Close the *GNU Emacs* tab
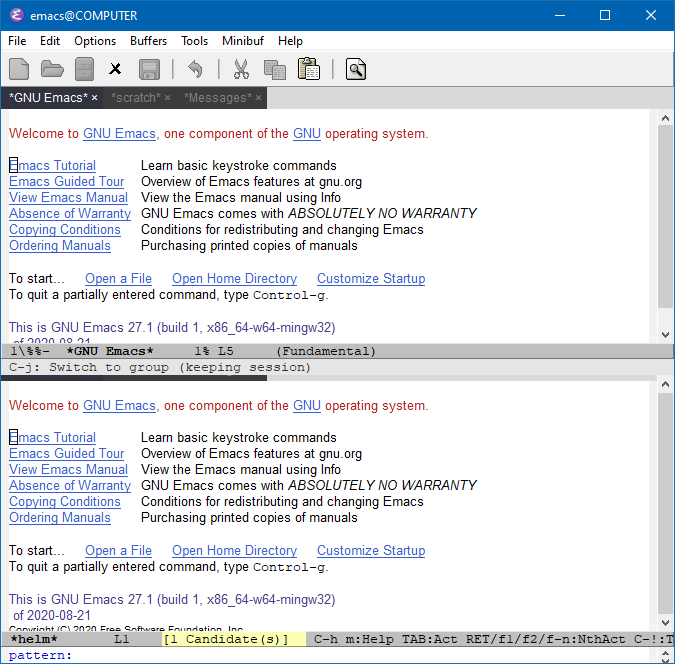 pyautogui.click(x=95, y=98)
